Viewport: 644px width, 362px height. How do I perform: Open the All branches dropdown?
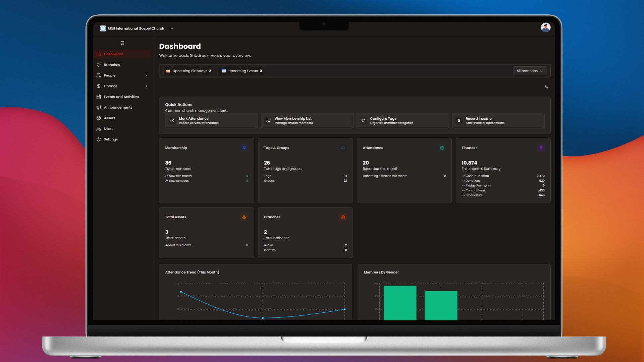pos(530,71)
